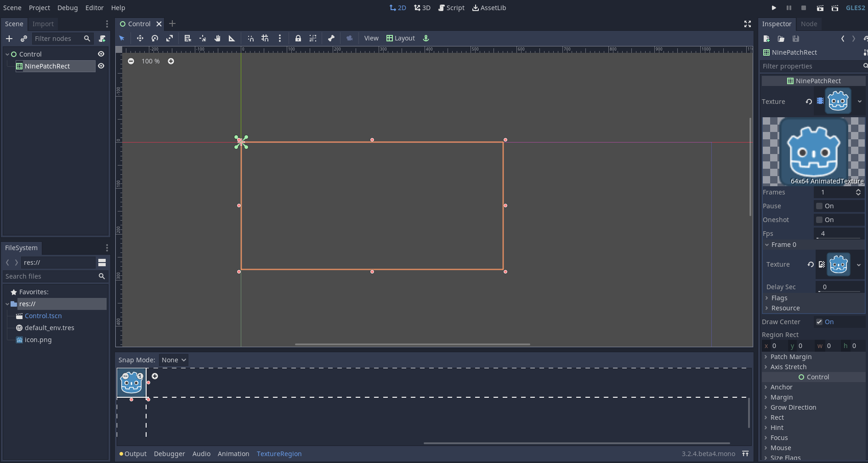Lock the selected node with the padlock icon
Viewport: 868px width, 463px height.
tap(298, 38)
